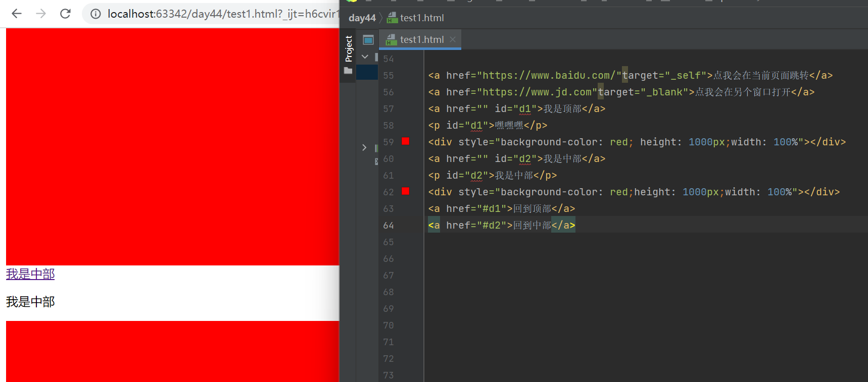Reload the localhost page
The width and height of the screenshot is (868, 382).
pyautogui.click(x=65, y=14)
